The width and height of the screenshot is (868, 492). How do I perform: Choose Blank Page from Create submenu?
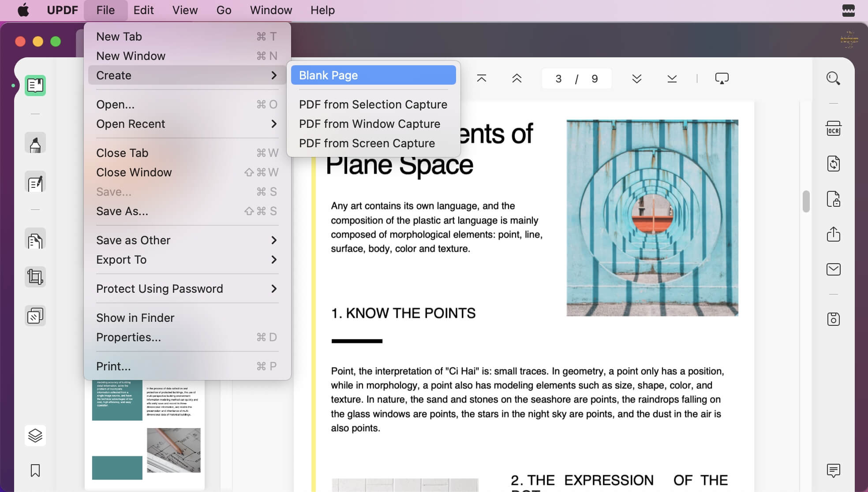(374, 75)
